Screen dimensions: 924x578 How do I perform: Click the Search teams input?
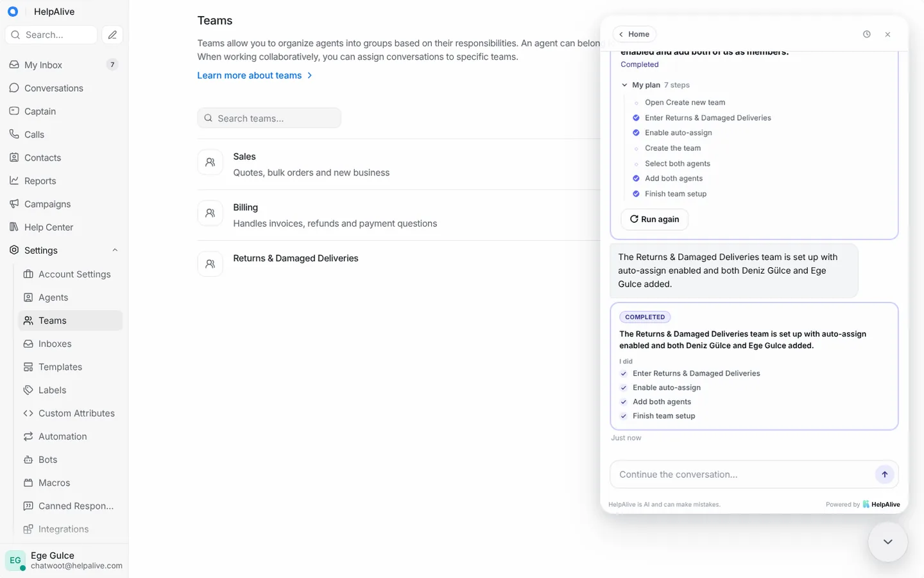click(x=269, y=118)
